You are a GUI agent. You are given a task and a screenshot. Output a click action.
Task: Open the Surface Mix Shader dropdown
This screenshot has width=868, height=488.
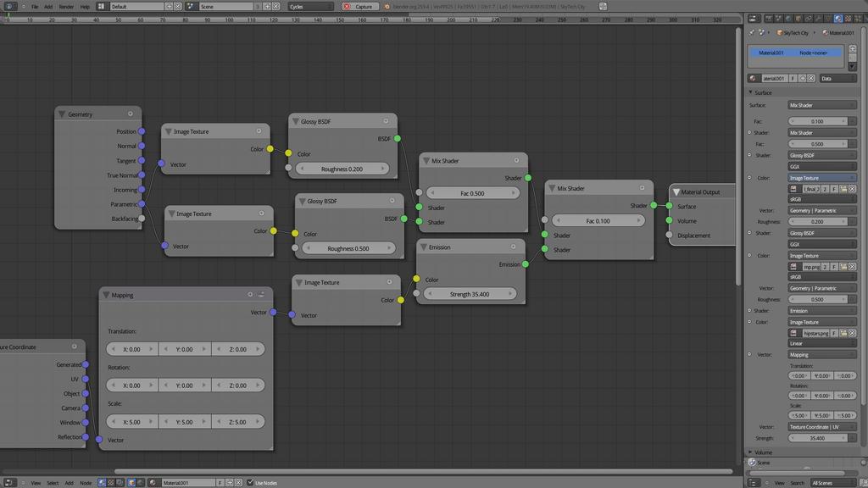(822, 105)
